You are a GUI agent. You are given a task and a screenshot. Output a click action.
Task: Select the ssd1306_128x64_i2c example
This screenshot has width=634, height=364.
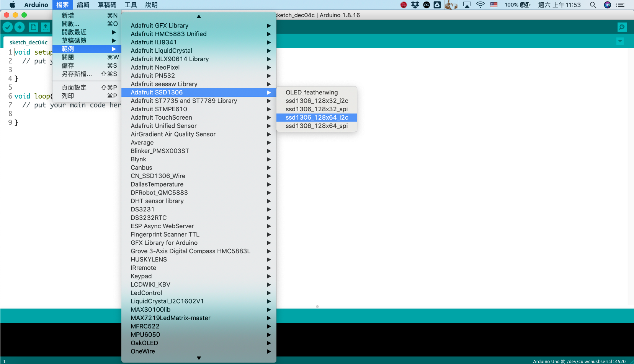(317, 117)
